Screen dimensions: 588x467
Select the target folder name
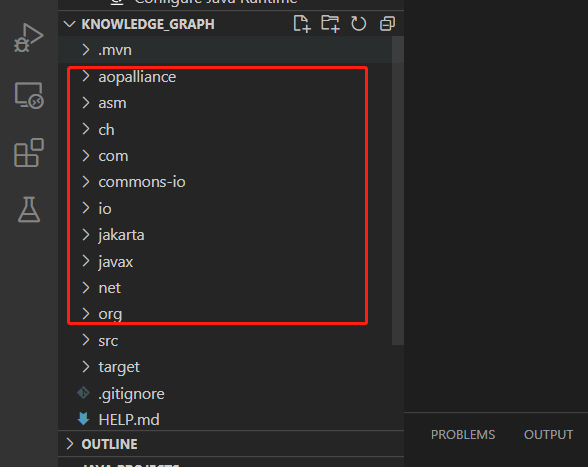[119, 368]
